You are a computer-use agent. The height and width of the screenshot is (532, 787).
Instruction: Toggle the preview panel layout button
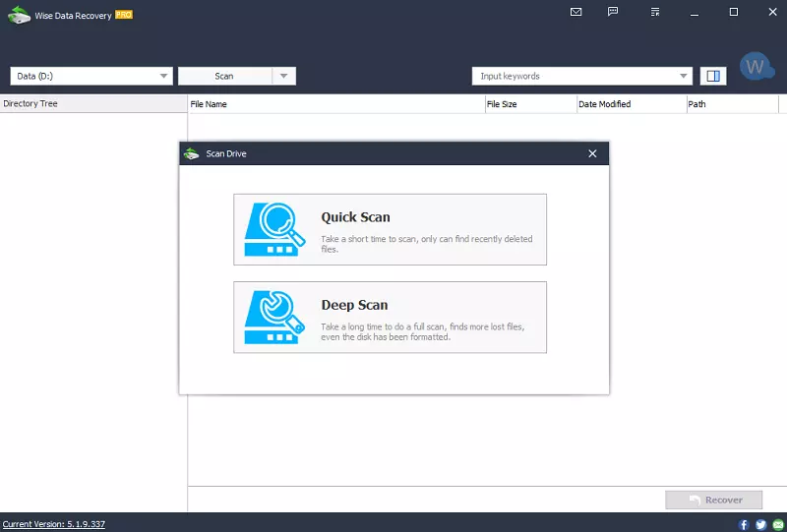pyautogui.click(x=713, y=76)
